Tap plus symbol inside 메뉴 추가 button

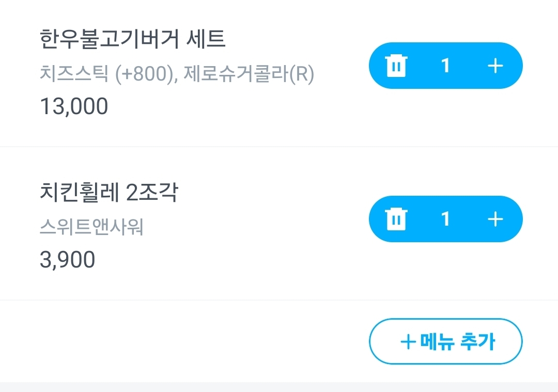click(408, 342)
